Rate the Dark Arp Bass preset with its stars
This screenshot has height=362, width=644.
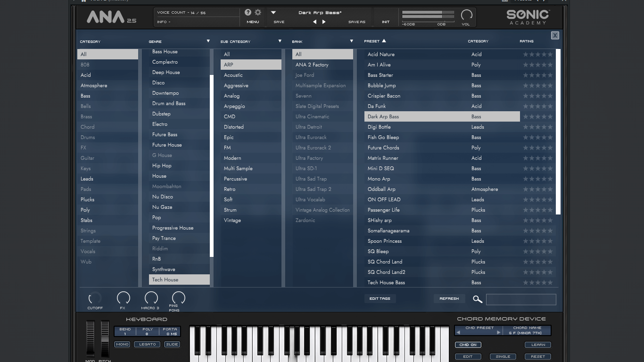(x=537, y=116)
